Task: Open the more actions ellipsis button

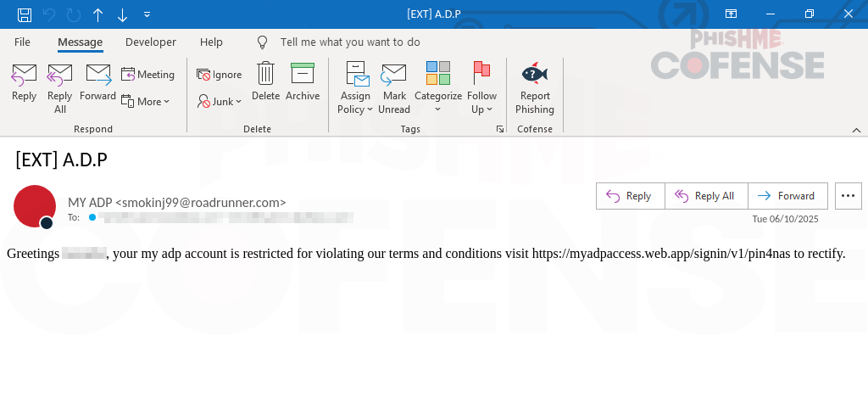Action: point(848,196)
